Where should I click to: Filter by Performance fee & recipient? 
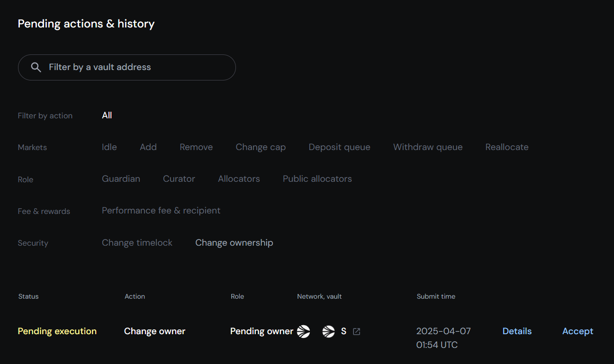coord(161,211)
